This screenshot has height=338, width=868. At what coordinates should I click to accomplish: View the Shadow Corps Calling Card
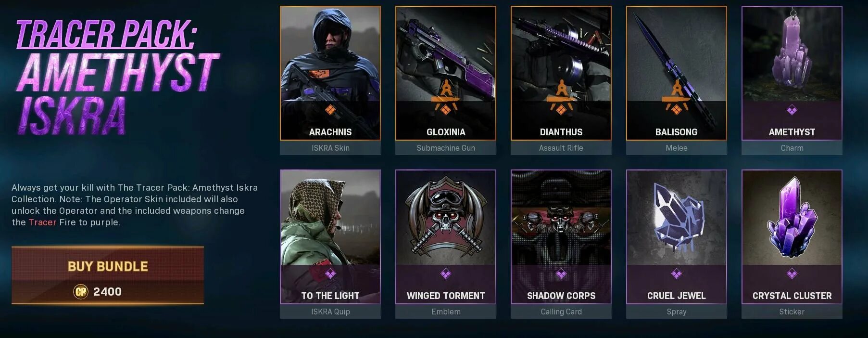click(561, 244)
